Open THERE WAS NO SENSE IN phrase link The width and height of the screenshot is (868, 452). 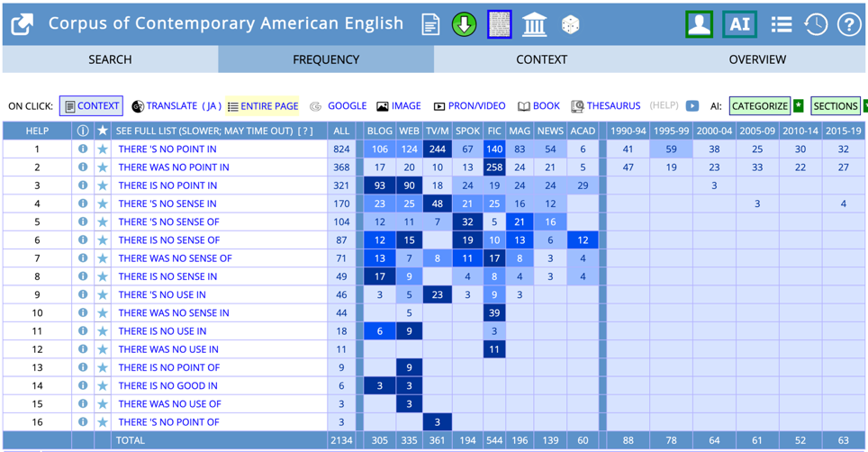[174, 312]
